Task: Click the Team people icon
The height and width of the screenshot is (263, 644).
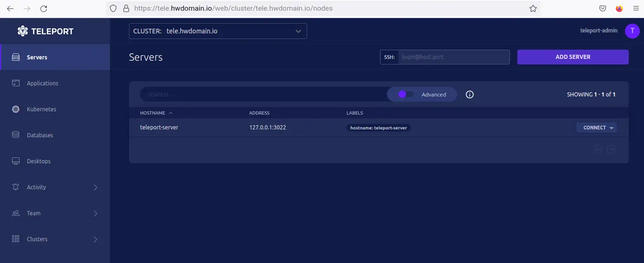Action: pos(16,213)
